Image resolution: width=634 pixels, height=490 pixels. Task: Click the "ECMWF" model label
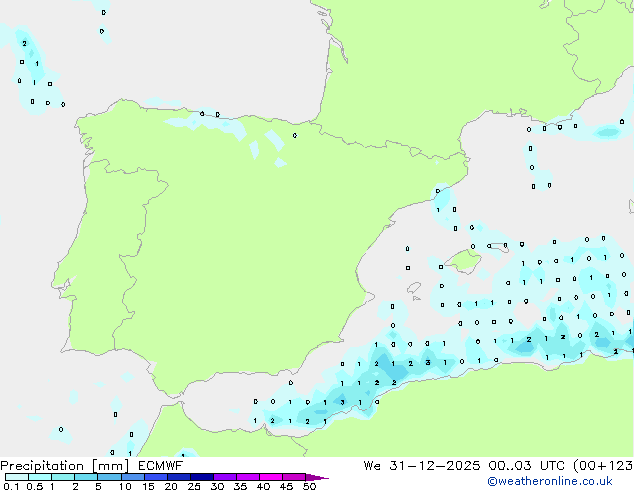161,466
